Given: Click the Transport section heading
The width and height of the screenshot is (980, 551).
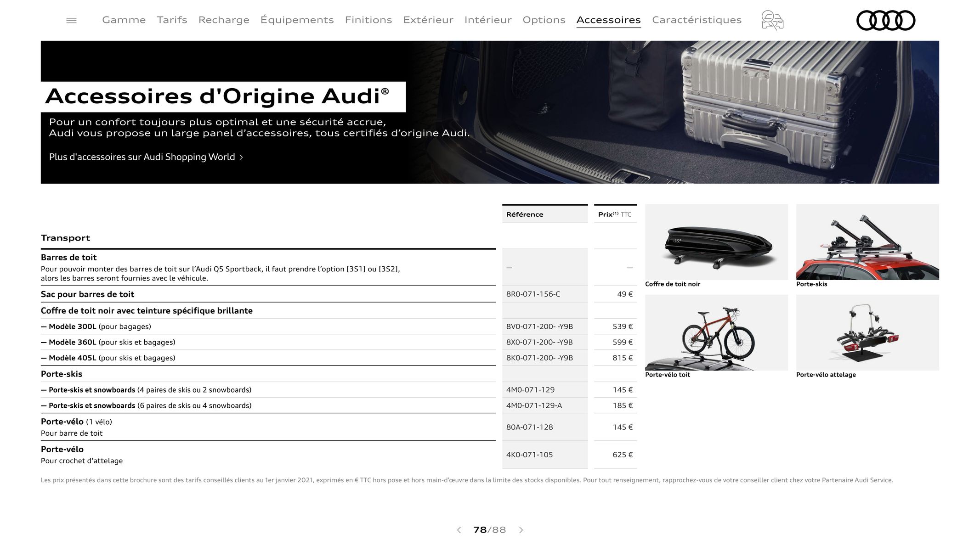Looking at the screenshot, I should point(66,238).
